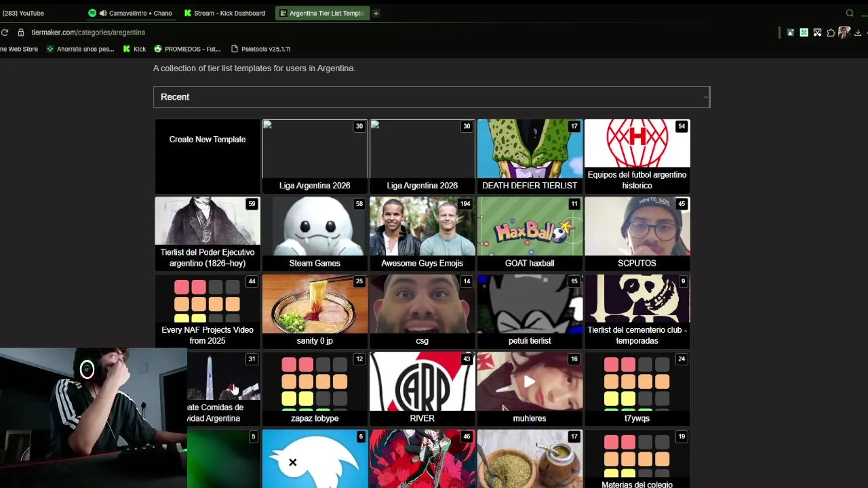Open the muhleres template
The width and height of the screenshot is (868, 488).
tap(530, 389)
